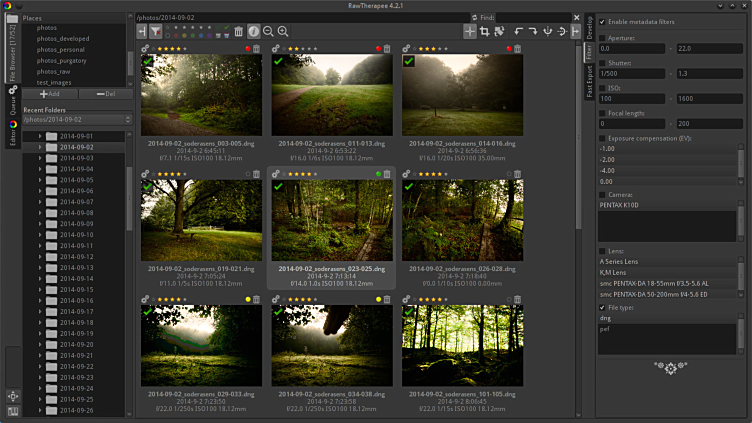Enable the Aperture filter checkbox

[602, 37]
